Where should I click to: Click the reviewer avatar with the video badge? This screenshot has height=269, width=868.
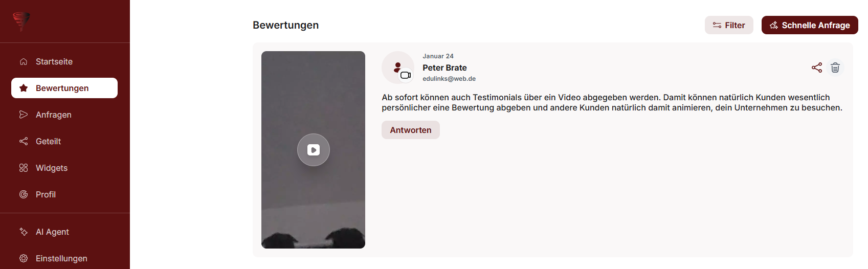pos(398,68)
